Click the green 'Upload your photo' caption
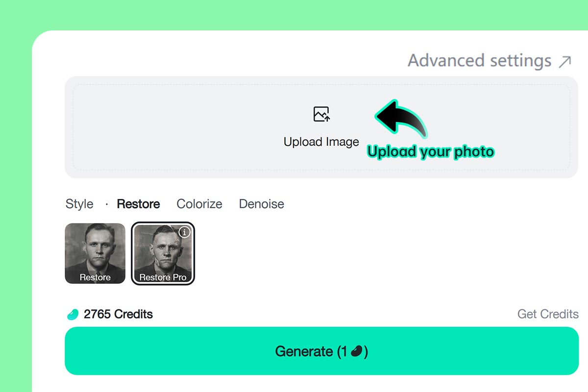Screen dimensions: 588x392 pyautogui.click(x=431, y=152)
